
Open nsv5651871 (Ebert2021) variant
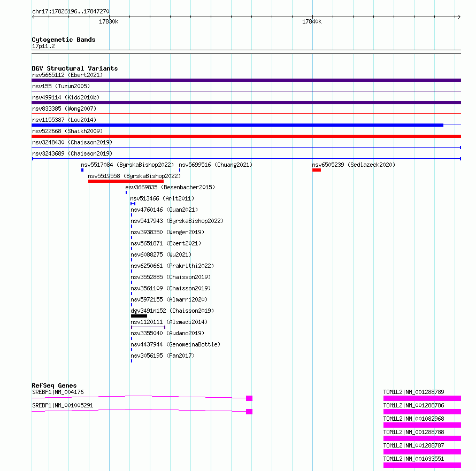click(166, 243)
